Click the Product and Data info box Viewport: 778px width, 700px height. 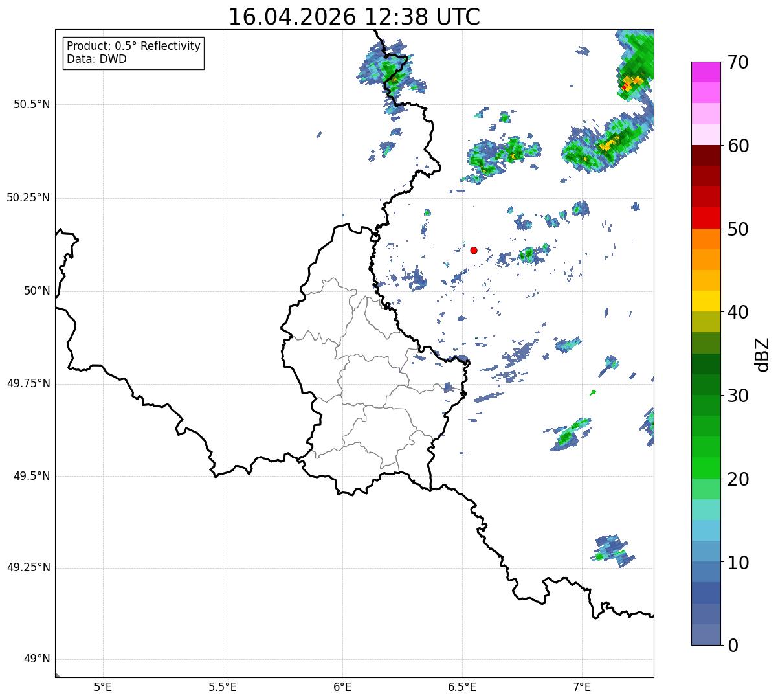click(134, 52)
